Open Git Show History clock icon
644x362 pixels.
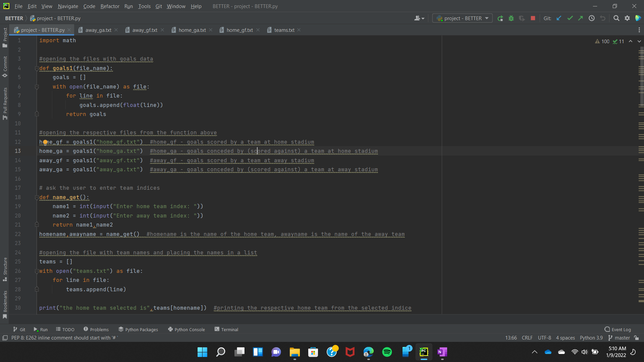pos(592,18)
